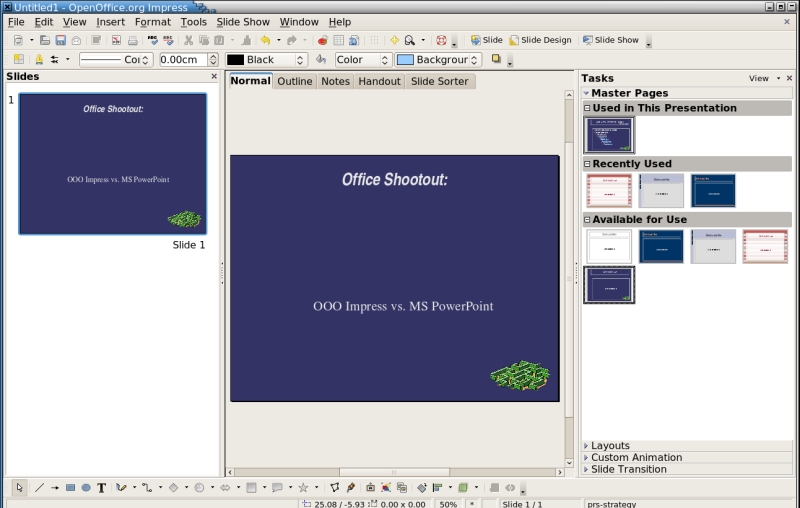Switch to the Handout tab

tap(379, 81)
